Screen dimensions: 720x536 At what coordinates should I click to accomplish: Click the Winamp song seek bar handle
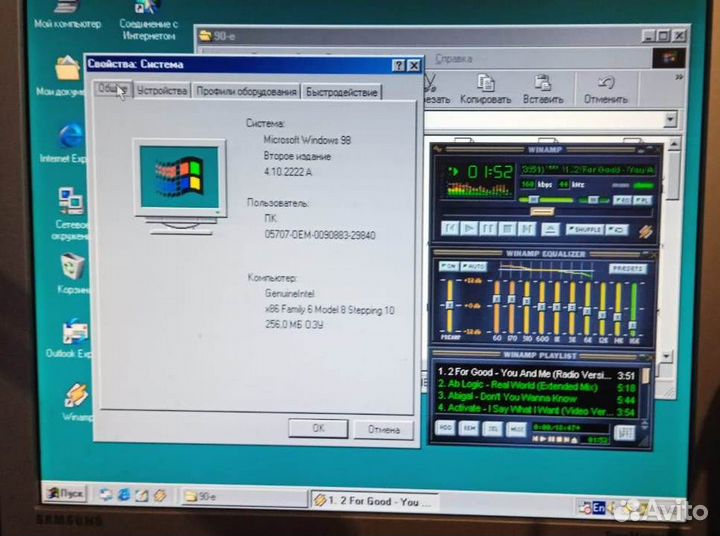[542, 211]
